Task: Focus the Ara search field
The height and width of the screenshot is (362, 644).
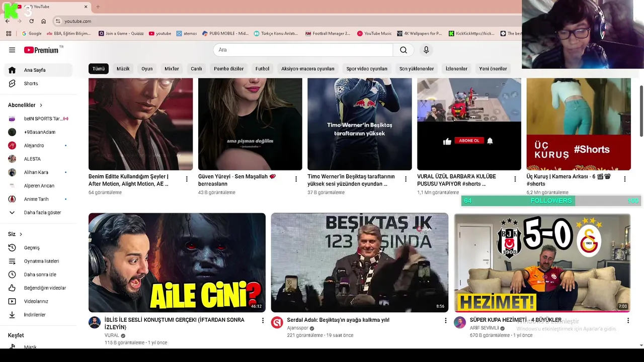Action: pyautogui.click(x=303, y=50)
